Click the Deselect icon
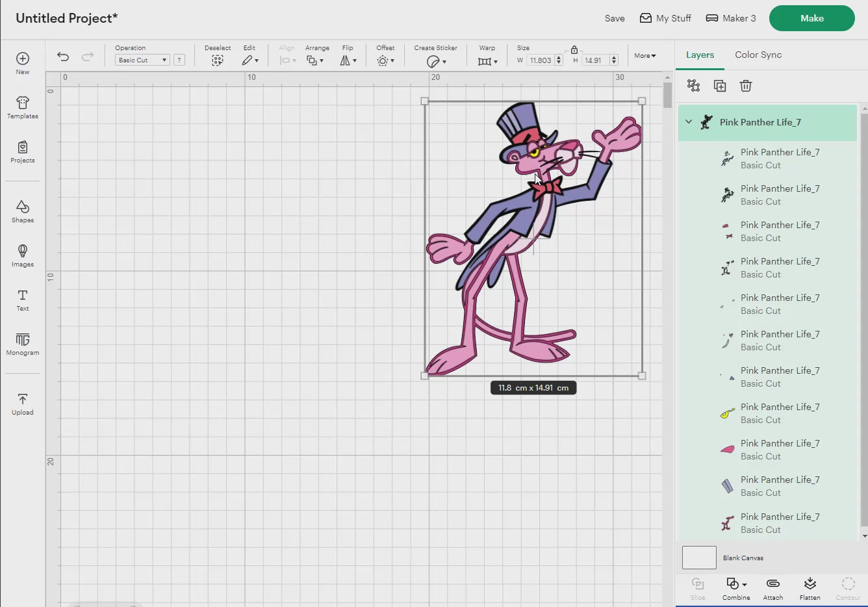The image size is (868, 607). pos(218,60)
